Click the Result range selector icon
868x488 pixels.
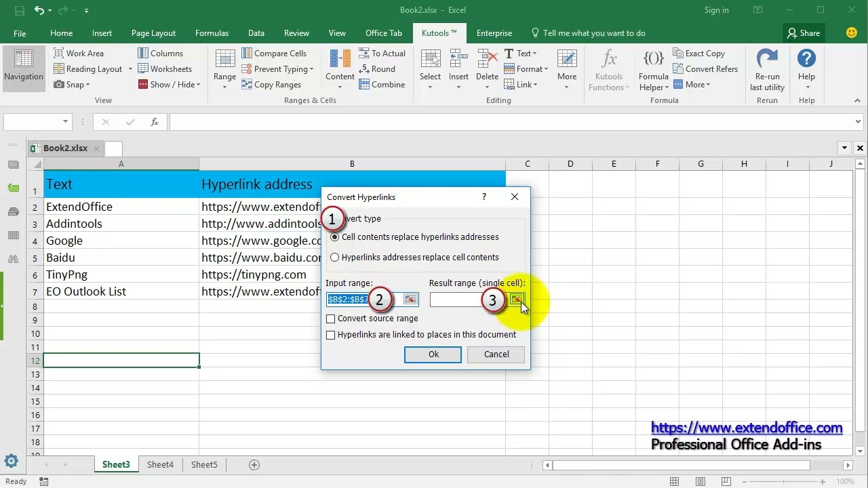(517, 299)
